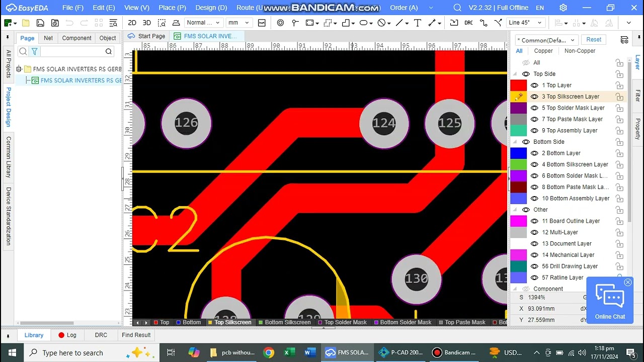Click the Import changes icon

pos(454,23)
